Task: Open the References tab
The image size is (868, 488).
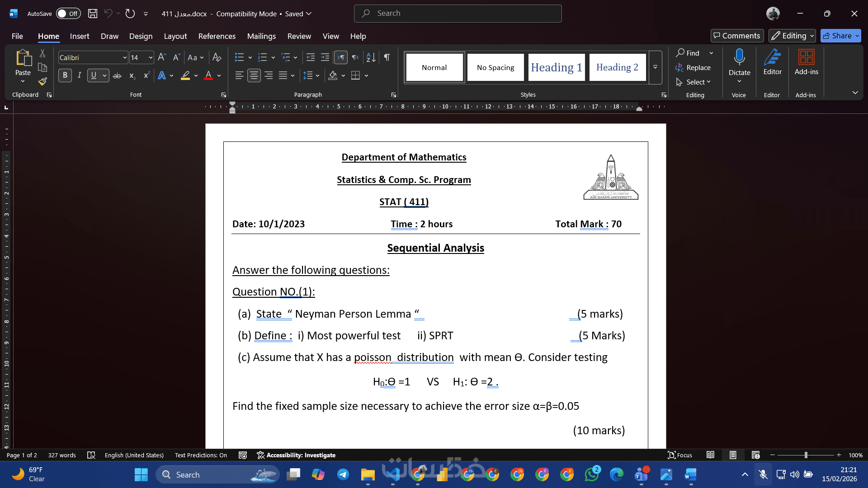Action: (x=217, y=36)
